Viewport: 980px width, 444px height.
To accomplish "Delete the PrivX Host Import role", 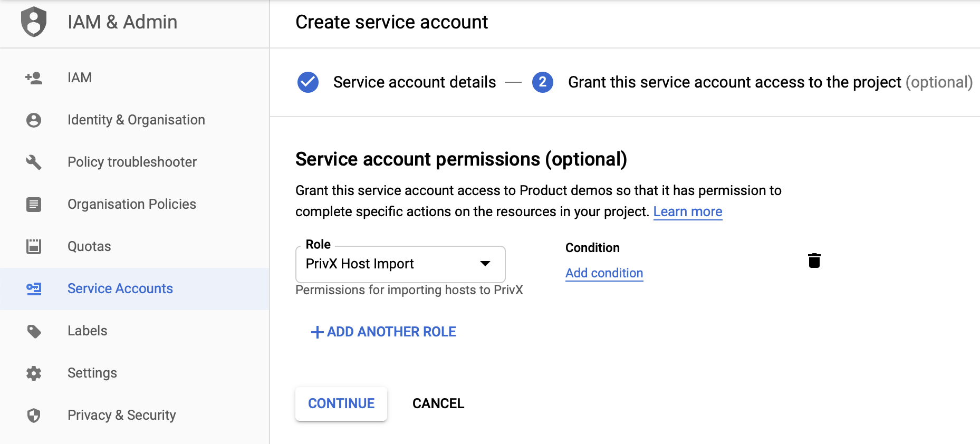I will coord(814,260).
